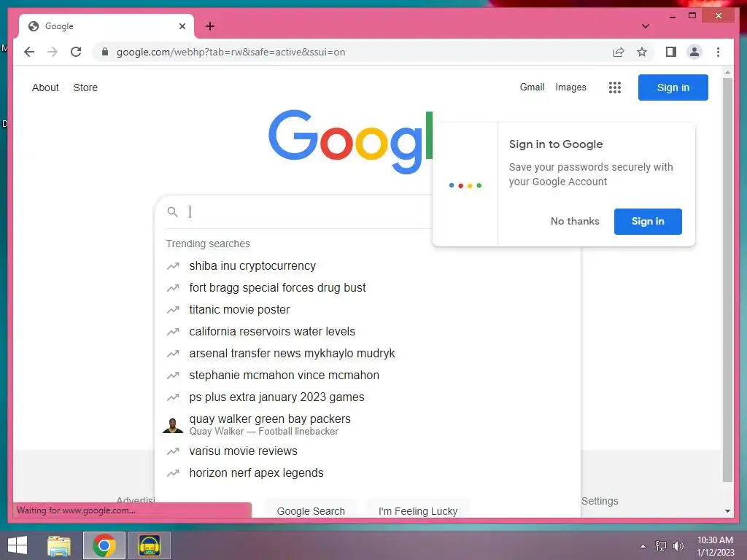The height and width of the screenshot is (560, 747).
Task: Click the trending icon beside titanic movie poster
Action: [x=173, y=310]
